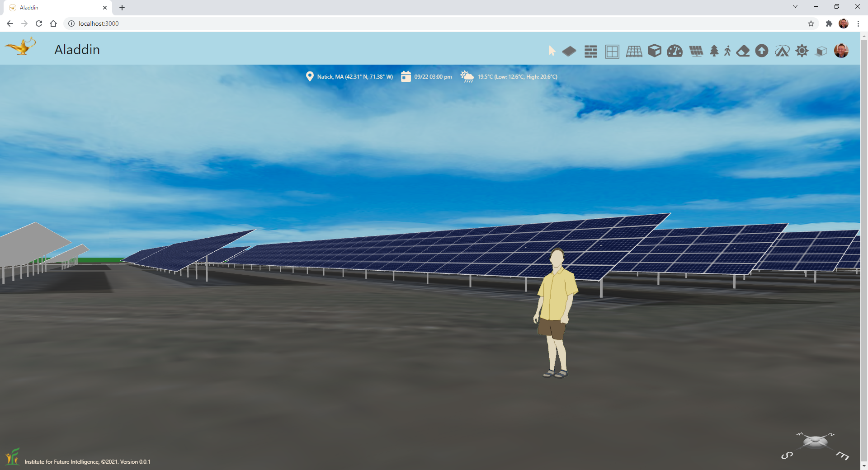The width and height of the screenshot is (868, 470).
Task: Open the user avatar menu in app toolbar
Action: tap(841, 51)
